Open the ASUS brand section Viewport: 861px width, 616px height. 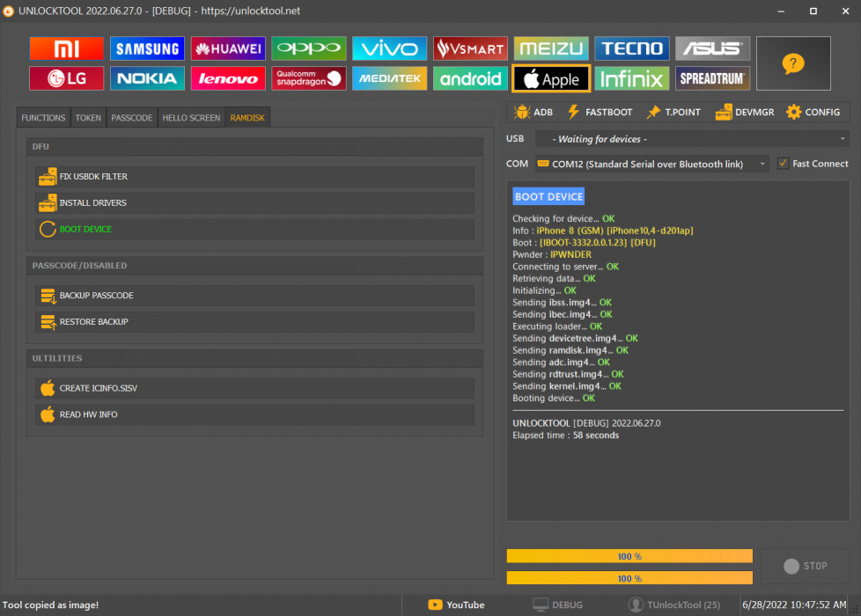tap(712, 48)
